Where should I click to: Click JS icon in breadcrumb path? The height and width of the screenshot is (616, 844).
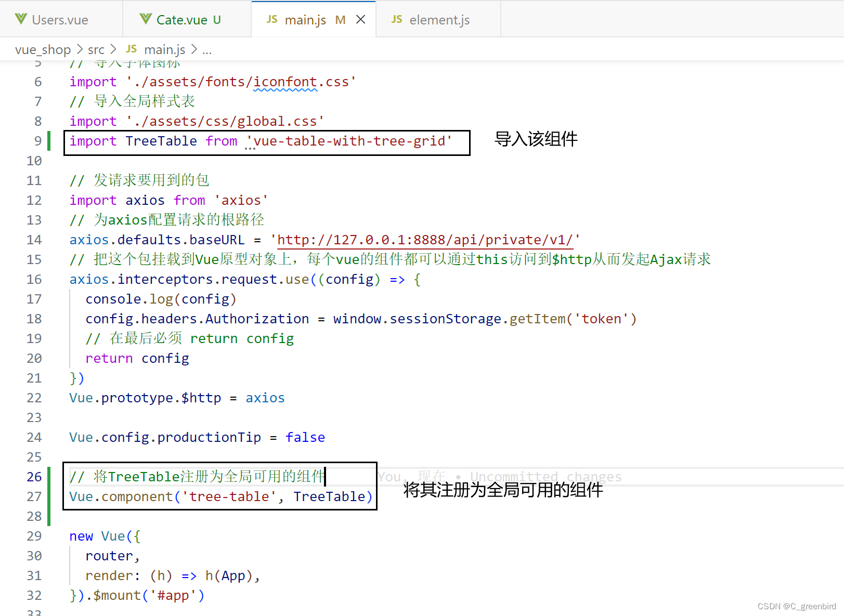131,49
